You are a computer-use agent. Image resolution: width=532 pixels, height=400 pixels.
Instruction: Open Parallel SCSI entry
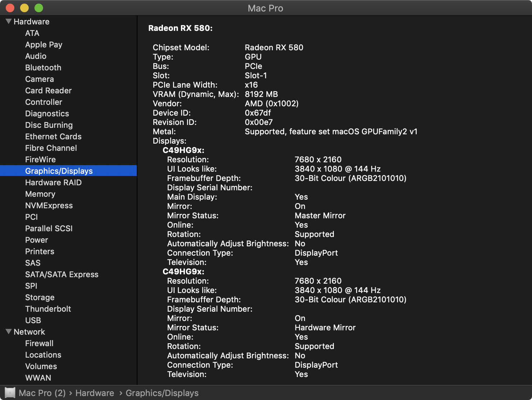pyautogui.click(x=49, y=228)
